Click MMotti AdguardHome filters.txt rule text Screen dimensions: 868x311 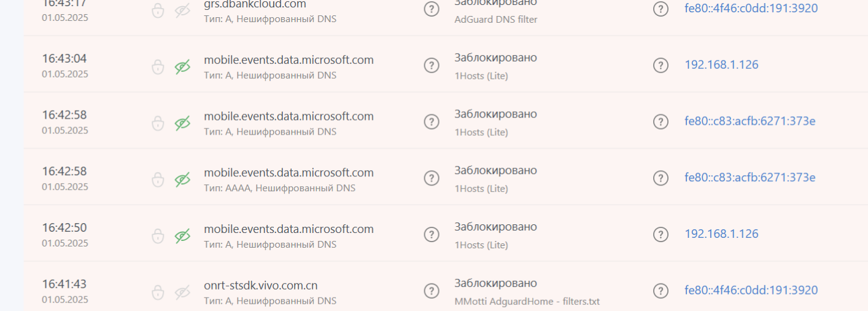527,302
